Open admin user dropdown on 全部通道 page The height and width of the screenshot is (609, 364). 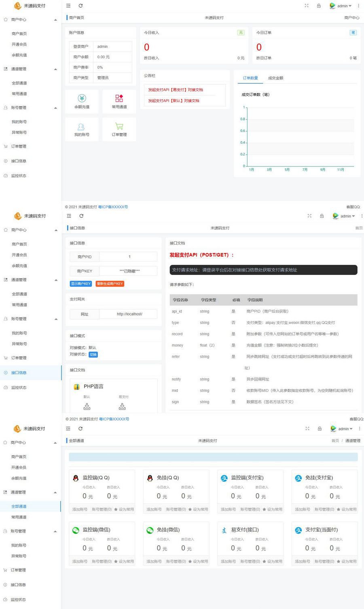coord(342,429)
